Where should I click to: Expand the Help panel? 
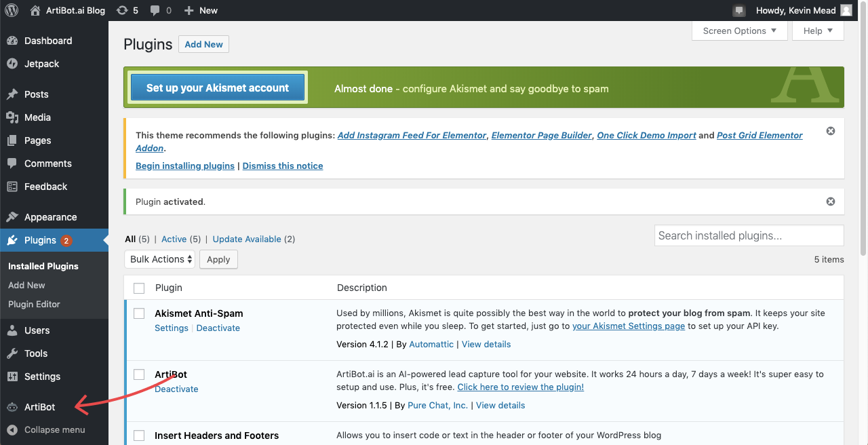tap(818, 31)
